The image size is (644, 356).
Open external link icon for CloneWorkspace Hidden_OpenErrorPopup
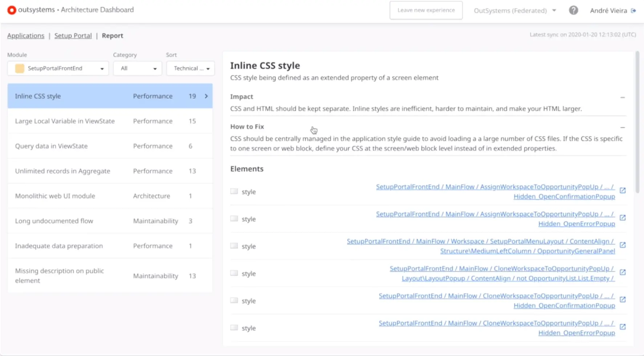tap(623, 327)
